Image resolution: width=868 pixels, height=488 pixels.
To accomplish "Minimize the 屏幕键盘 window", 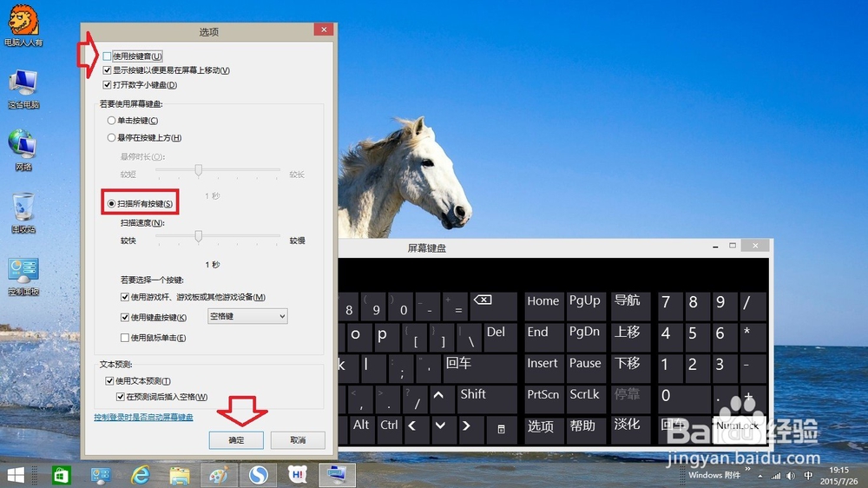I will click(x=715, y=246).
